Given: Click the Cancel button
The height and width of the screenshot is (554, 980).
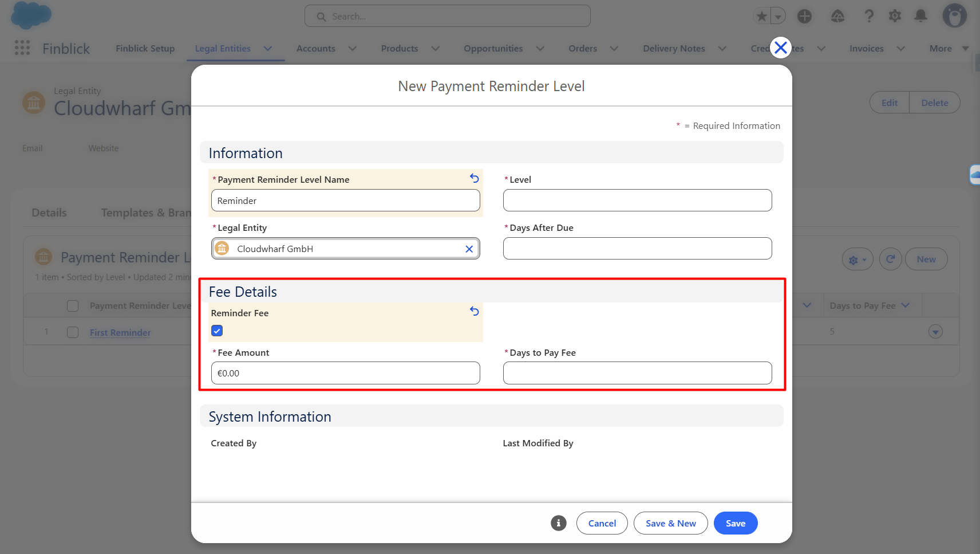Looking at the screenshot, I should coord(602,523).
